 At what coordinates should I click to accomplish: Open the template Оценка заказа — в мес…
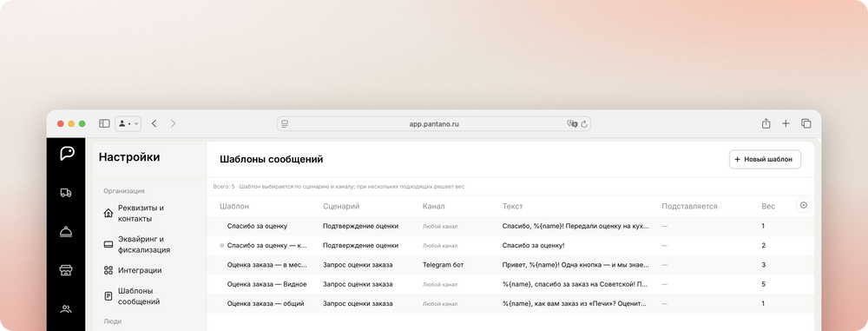tap(266, 265)
